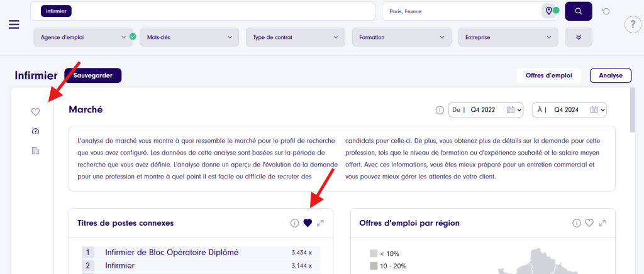644x274 pixels.
Task: Select the Infirmier row ranked 2
Action: click(x=201, y=266)
